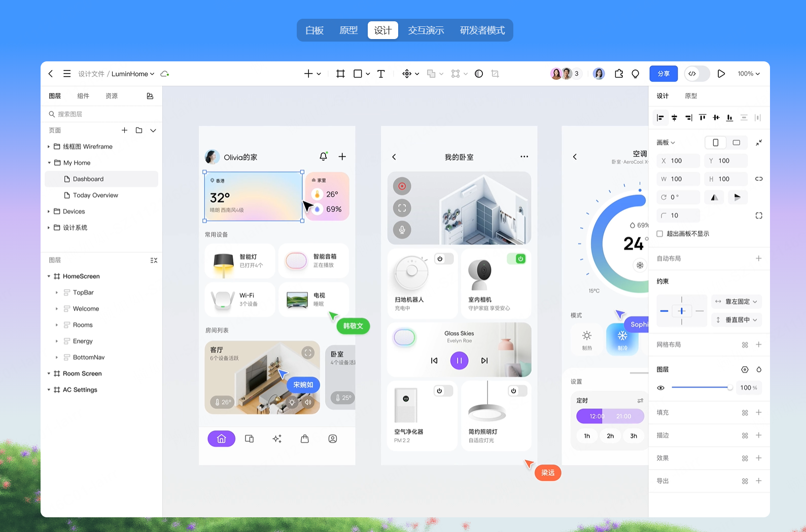Open the comments bubble icon

(636, 74)
